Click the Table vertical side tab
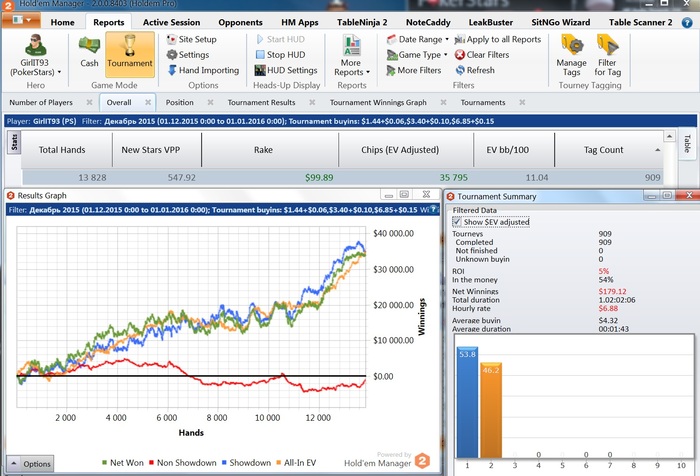This screenshot has height=476, width=700. 687,144
